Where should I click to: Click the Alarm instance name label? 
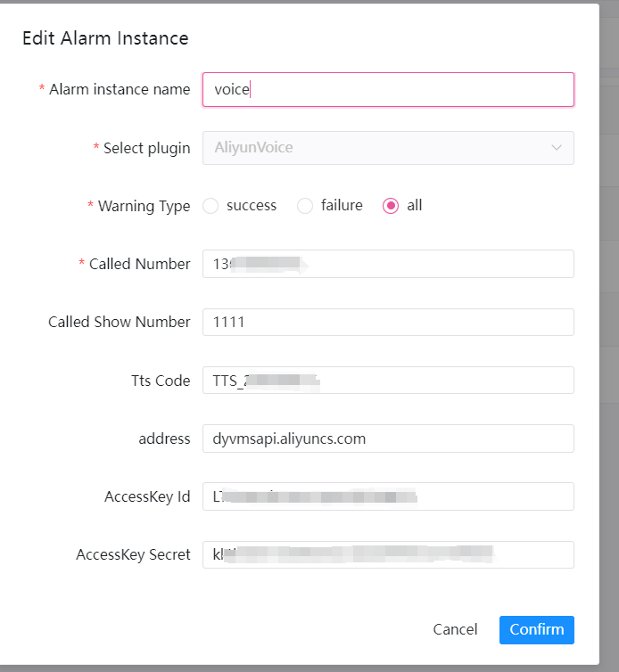pyautogui.click(x=120, y=89)
